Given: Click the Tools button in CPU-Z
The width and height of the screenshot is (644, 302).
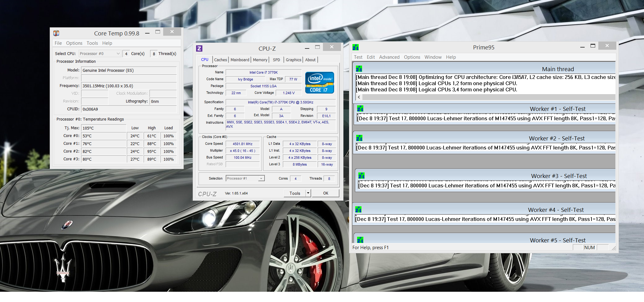Looking at the screenshot, I should click(295, 193).
